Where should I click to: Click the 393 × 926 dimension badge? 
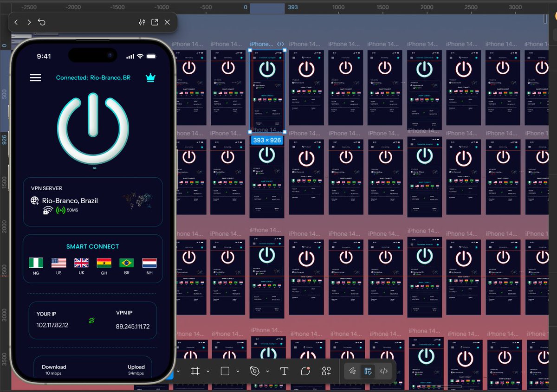pos(267,140)
